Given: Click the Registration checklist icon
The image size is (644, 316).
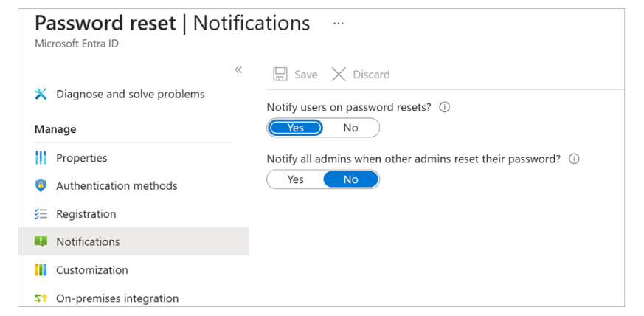Looking at the screenshot, I should pos(41,214).
